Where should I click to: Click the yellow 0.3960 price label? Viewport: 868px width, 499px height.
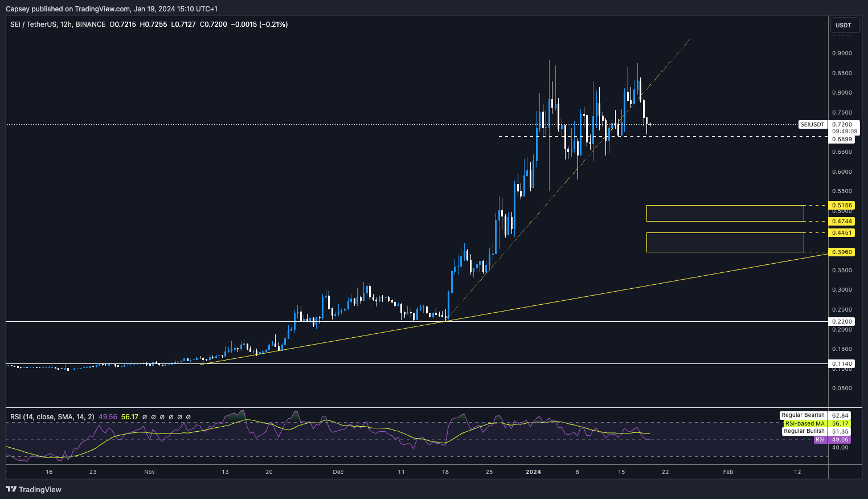842,252
